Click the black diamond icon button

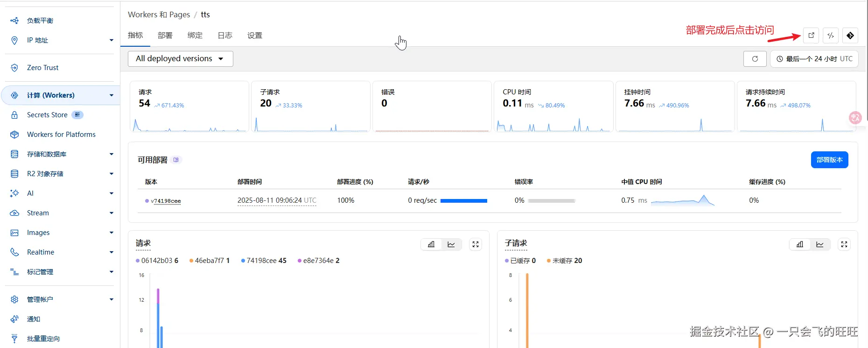pyautogui.click(x=850, y=36)
